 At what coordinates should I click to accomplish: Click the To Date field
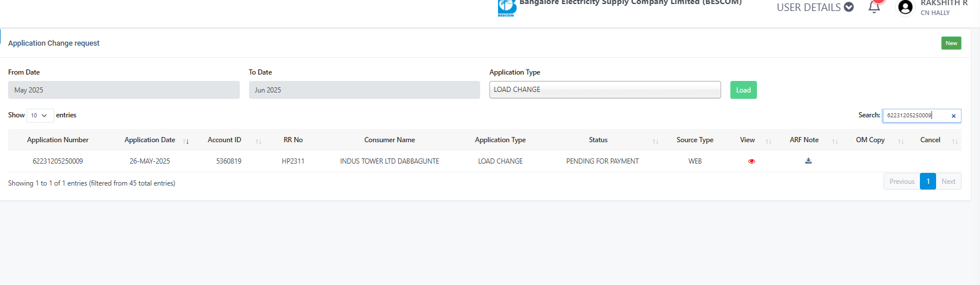point(364,90)
